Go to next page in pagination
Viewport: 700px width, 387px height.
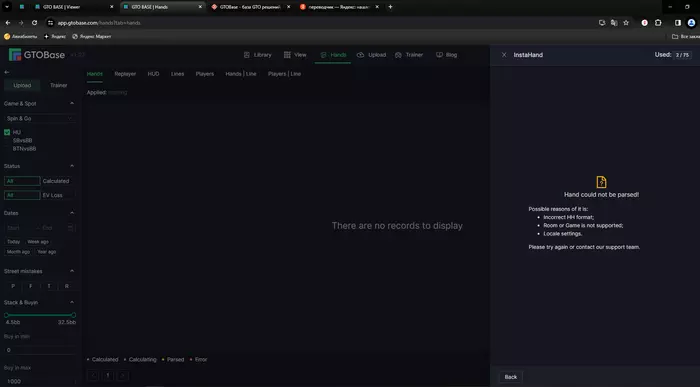122,375
